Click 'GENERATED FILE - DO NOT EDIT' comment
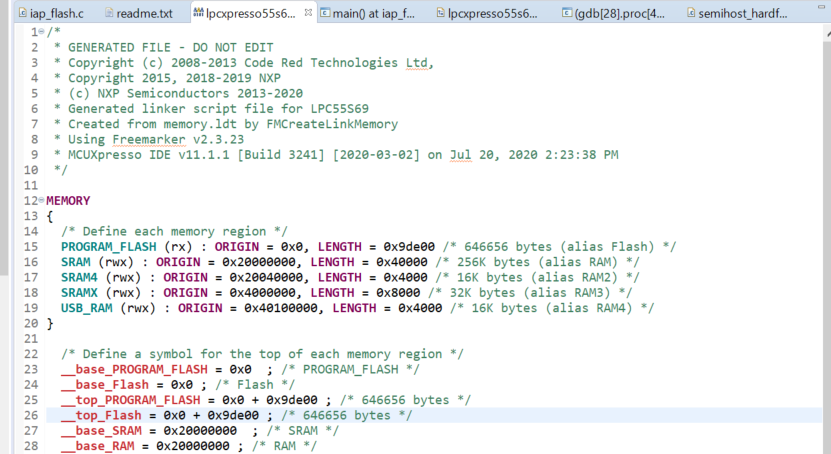The height and width of the screenshot is (454, 831). (171, 48)
